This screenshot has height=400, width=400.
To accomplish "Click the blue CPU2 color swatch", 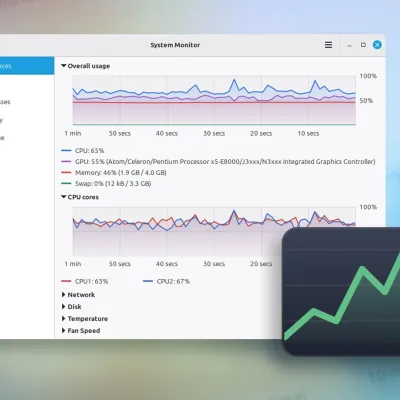I will pyautogui.click(x=148, y=281).
